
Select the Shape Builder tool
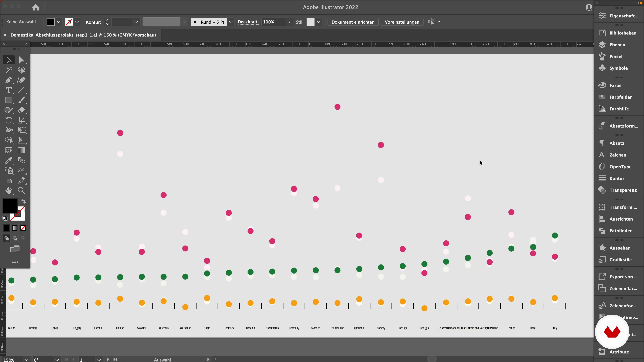pyautogui.click(x=9, y=140)
